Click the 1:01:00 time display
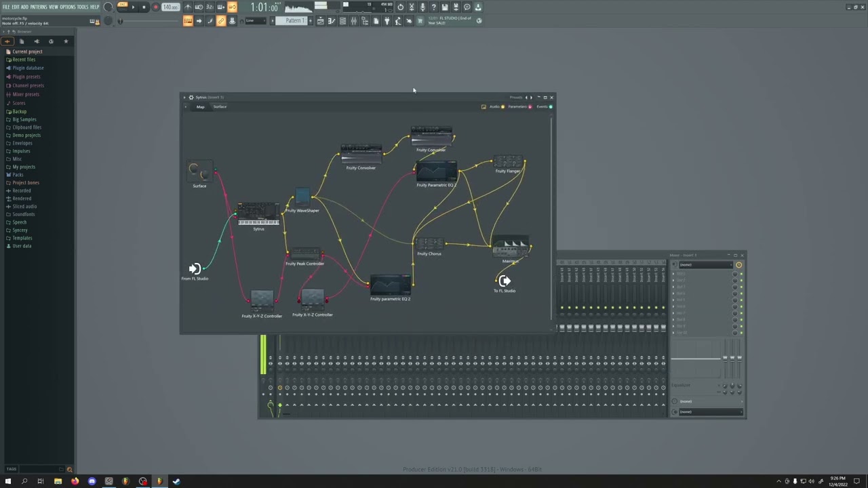The height and width of the screenshot is (488, 868). click(264, 7)
